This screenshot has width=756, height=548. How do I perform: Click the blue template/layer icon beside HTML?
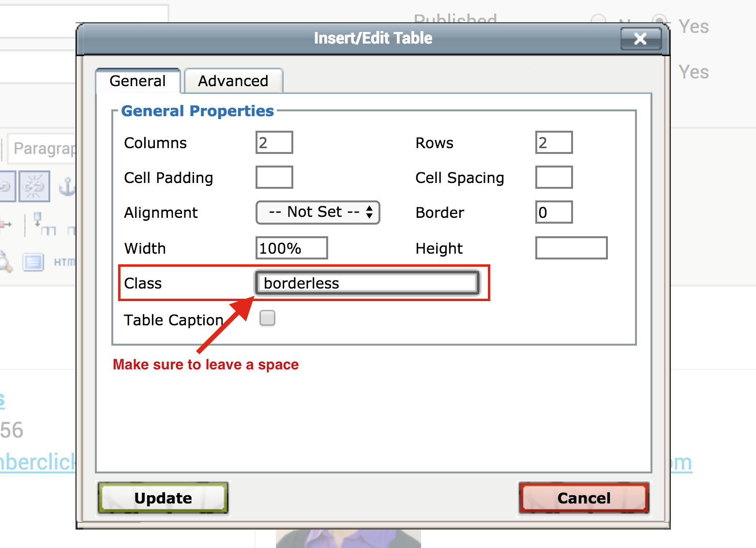pos(33,262)
